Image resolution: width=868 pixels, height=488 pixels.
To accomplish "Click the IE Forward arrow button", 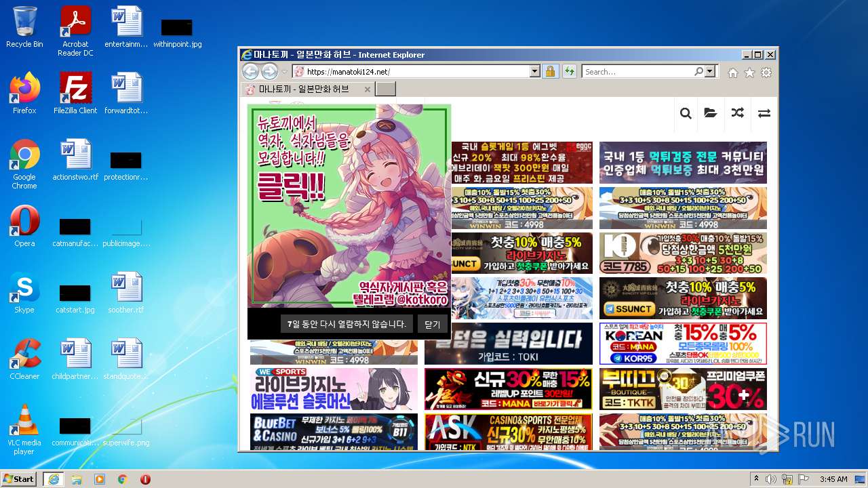I will 269,71.
